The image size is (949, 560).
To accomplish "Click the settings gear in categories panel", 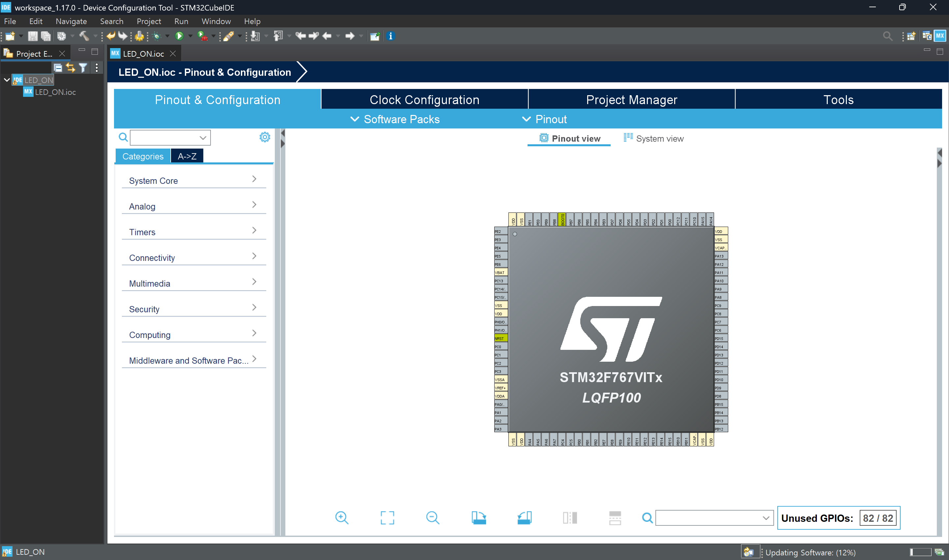I will point(265,137).
